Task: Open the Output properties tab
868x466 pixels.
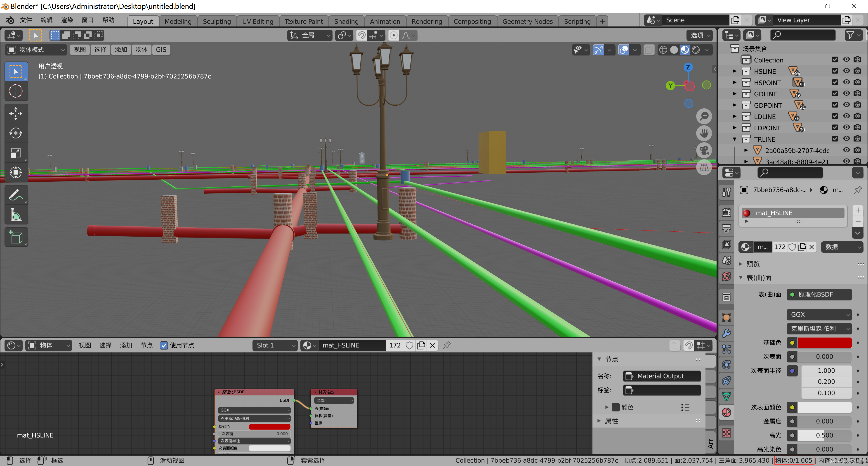Action: click(x=726, y=228)
